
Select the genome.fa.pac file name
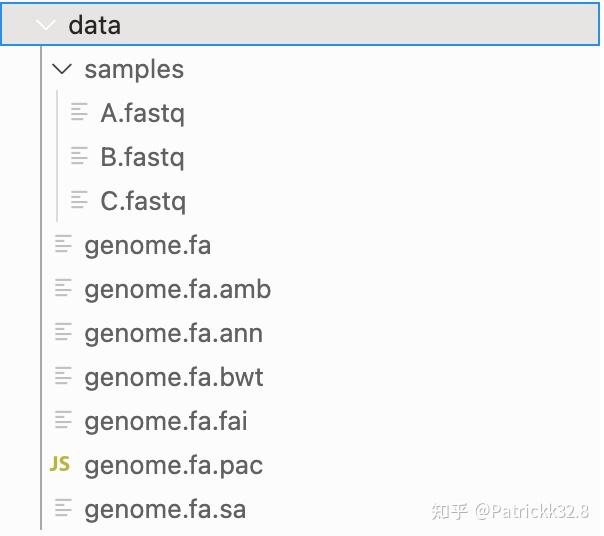[173, 465]
